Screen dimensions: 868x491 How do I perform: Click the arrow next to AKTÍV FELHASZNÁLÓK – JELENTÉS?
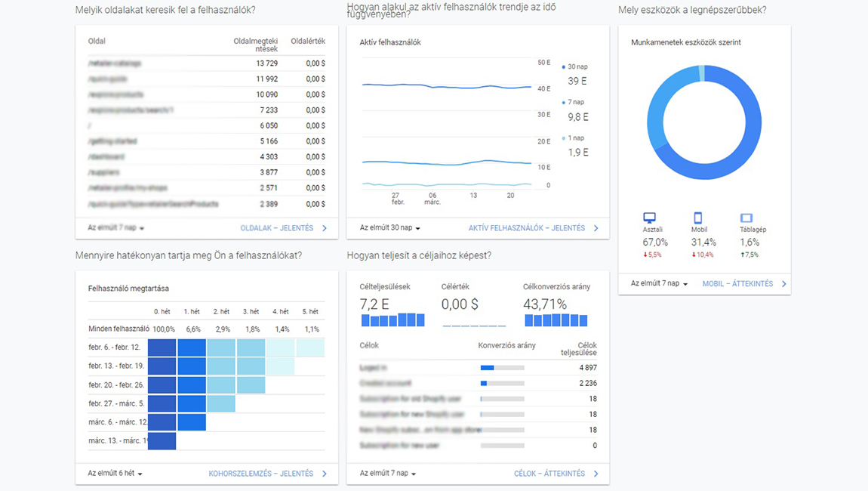(x=596, y=227)
